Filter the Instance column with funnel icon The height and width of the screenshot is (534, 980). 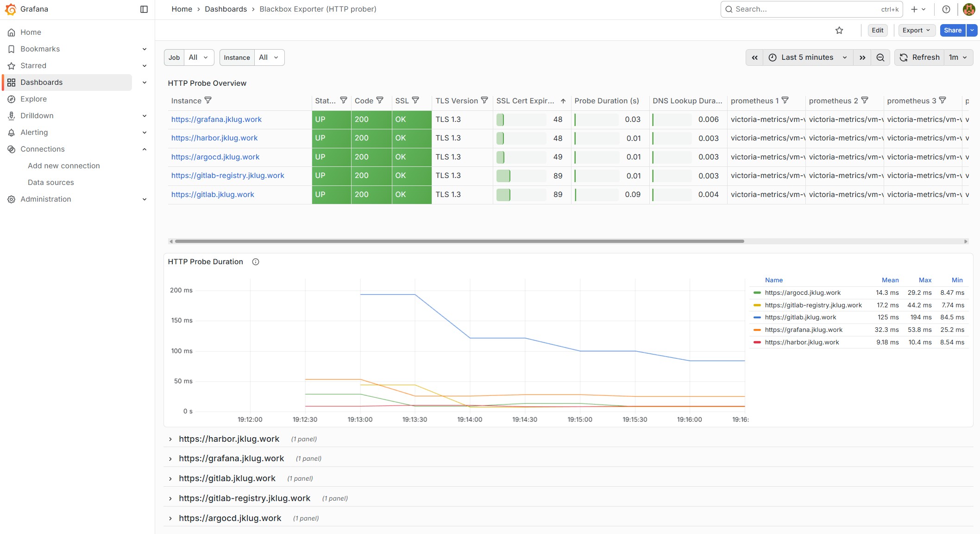click(x=208, y=100)
